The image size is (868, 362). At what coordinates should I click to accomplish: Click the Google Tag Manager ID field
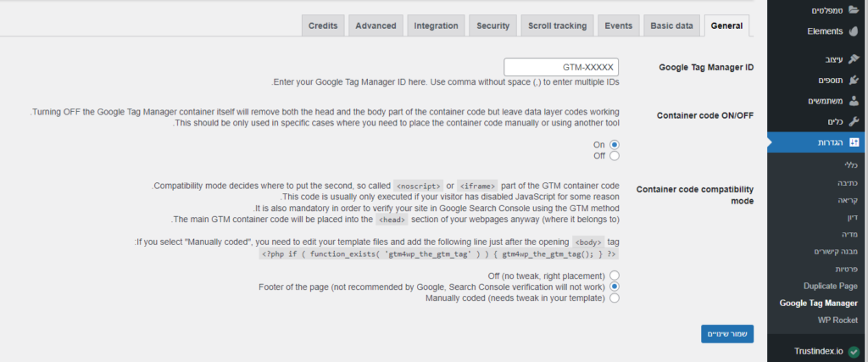(x=561, y=68)
